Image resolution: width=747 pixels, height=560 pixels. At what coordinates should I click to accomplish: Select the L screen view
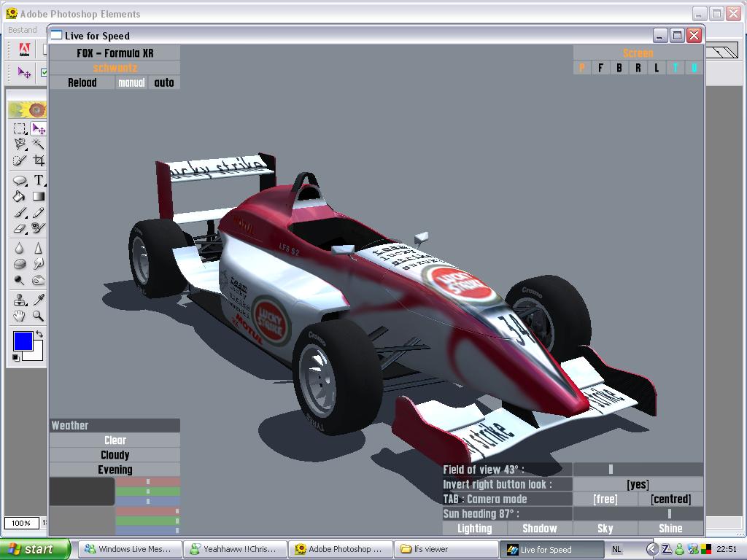[x=657, y=68]
